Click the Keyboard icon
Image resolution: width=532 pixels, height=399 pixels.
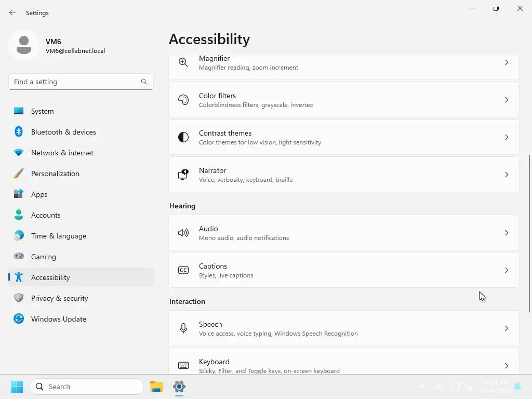pos(183,365)
